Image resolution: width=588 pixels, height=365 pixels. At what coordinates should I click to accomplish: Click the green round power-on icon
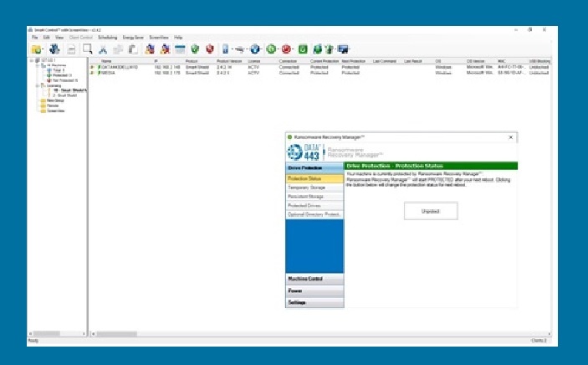(x=271, y=49)
